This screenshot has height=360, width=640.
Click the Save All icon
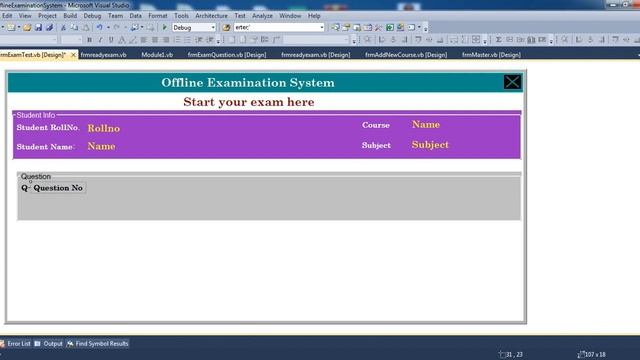pos(49,27)
